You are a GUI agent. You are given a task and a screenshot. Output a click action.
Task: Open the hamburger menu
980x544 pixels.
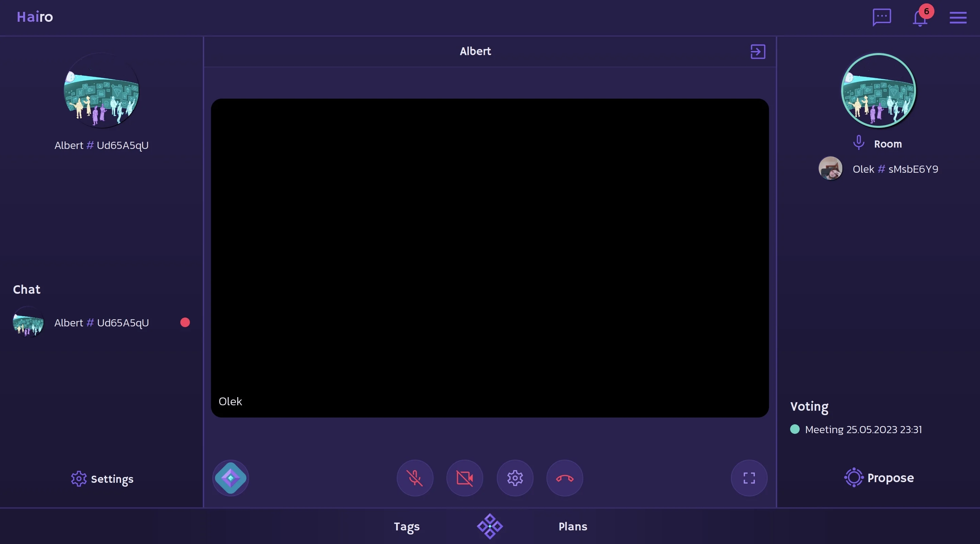(x=958, y=17)
